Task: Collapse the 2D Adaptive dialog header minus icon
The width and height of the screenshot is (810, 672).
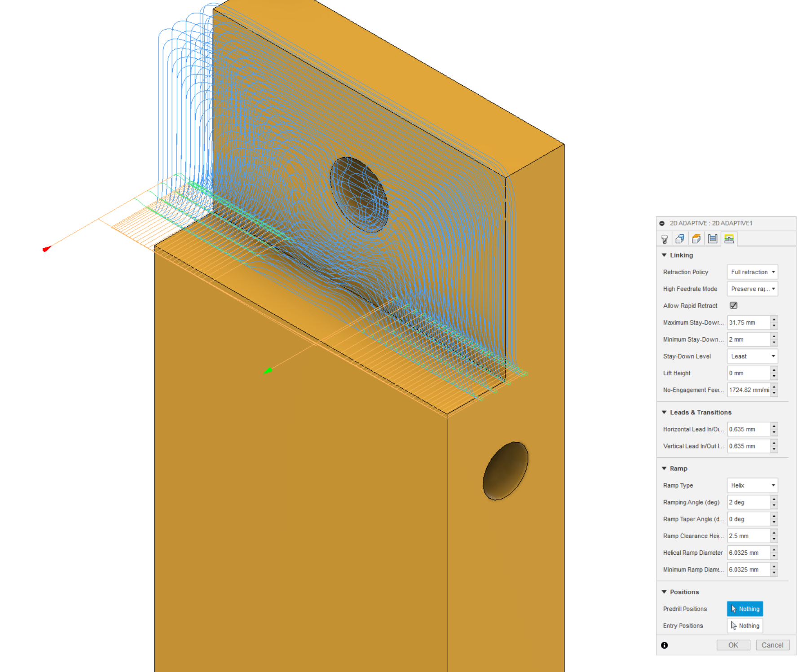Action: tap(663, 223)
